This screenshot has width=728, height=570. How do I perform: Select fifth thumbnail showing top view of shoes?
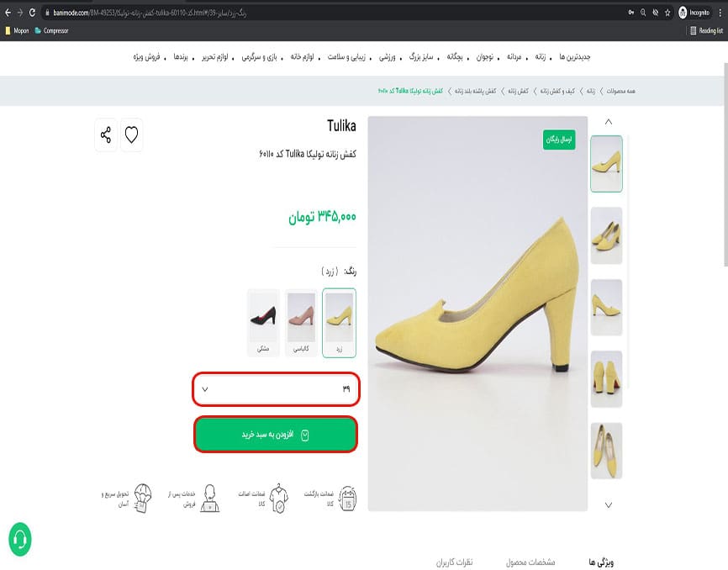pos(606,451)
